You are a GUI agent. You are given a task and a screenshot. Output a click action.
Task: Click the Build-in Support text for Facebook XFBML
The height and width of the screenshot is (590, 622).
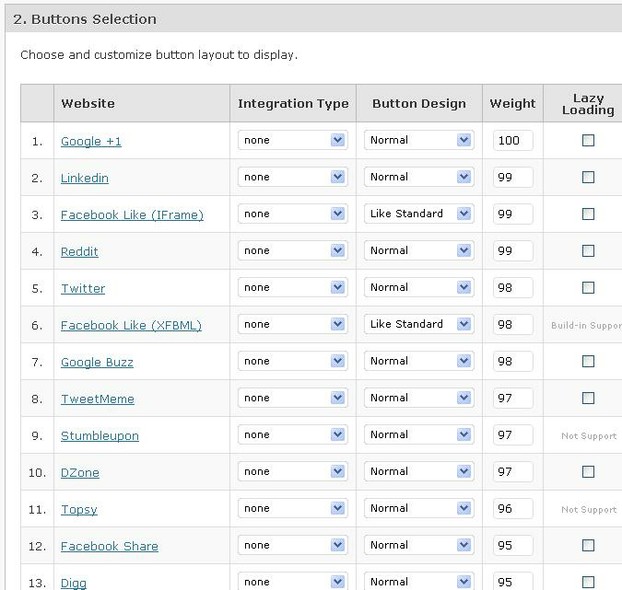point(586,325)
